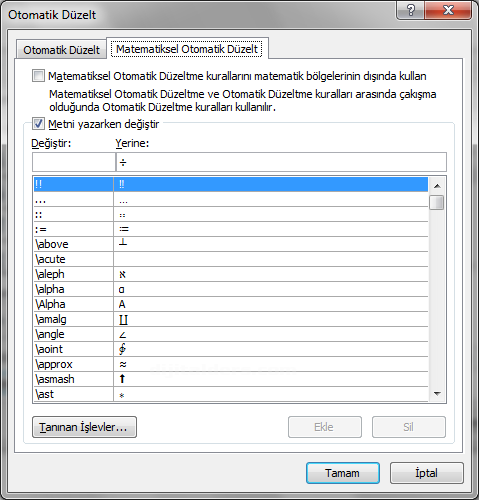The image size is (479, 500).
Task: Open Tanınan İşlevler dialog button
Action: (84, 427)
